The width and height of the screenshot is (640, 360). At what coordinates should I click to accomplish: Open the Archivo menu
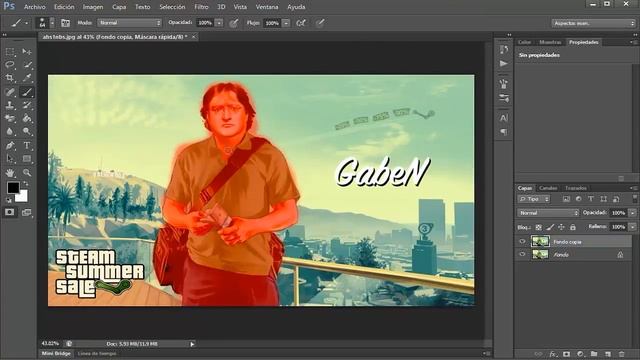coord(35,7)
